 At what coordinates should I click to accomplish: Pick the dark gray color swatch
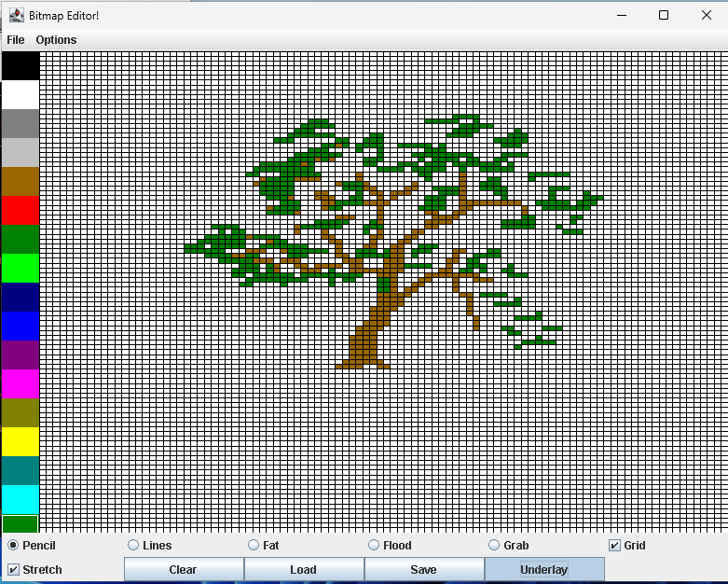coord(21,123)
